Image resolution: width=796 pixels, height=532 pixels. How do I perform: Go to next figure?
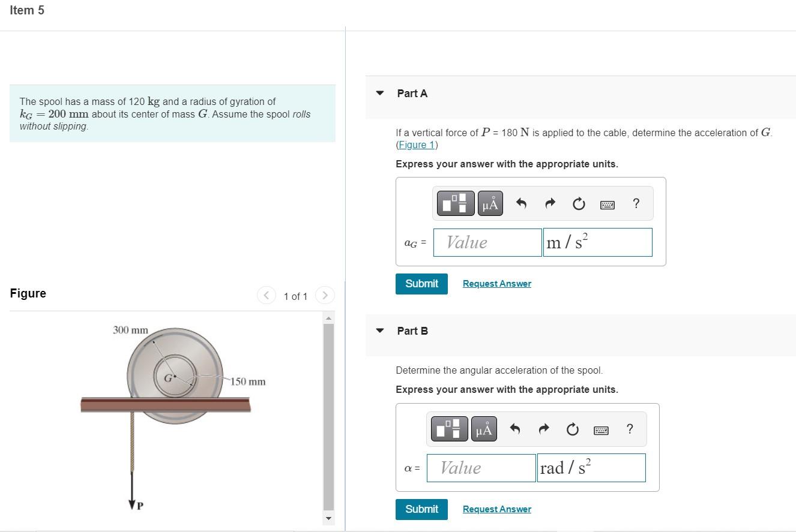[x=324, y=295]
